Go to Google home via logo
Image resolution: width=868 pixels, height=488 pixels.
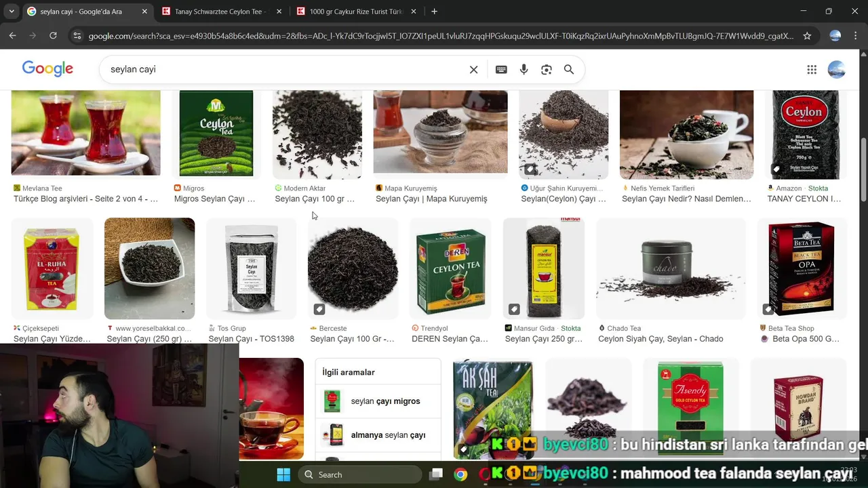tap(47, 68)
